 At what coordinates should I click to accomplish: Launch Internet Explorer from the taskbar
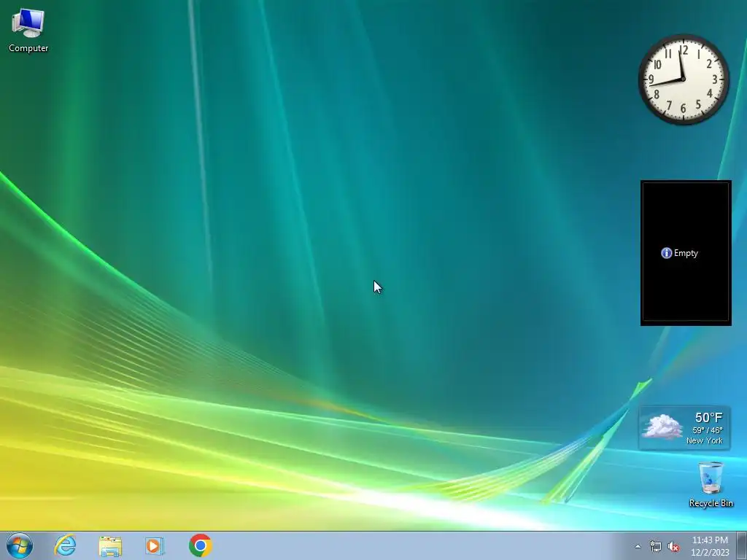coord(65,545)
